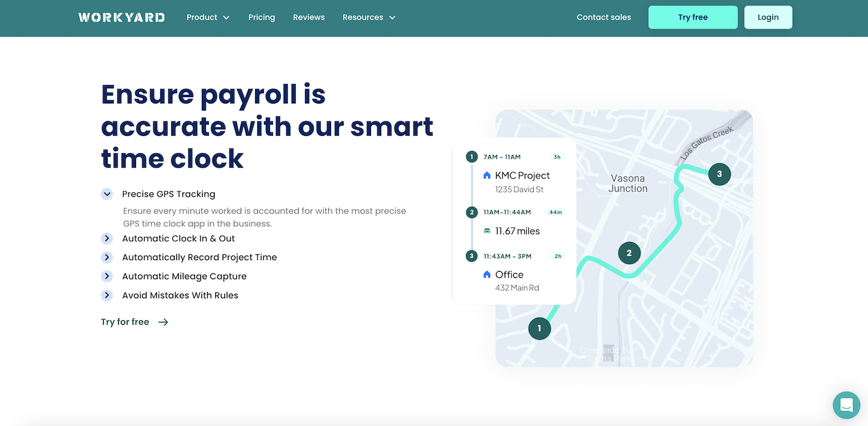868x426 pixels.
Task: Expand Avoid Mistakes With Rules
Action: [x=107, y=295]
